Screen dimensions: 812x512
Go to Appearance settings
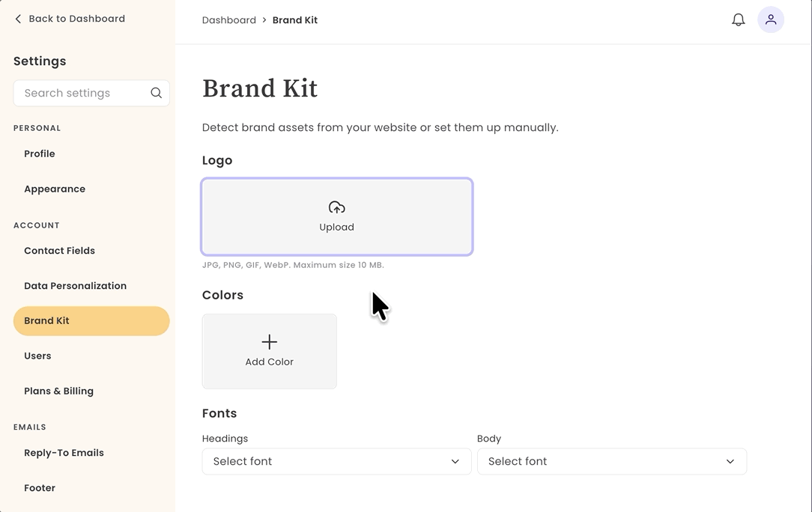[x=55, y=189]
